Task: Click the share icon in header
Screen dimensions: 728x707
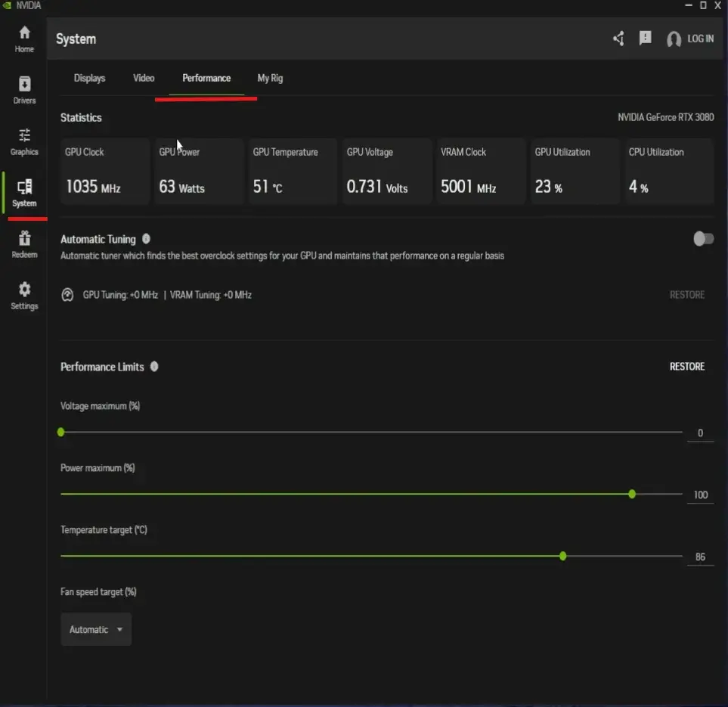Action: [618, 39]
